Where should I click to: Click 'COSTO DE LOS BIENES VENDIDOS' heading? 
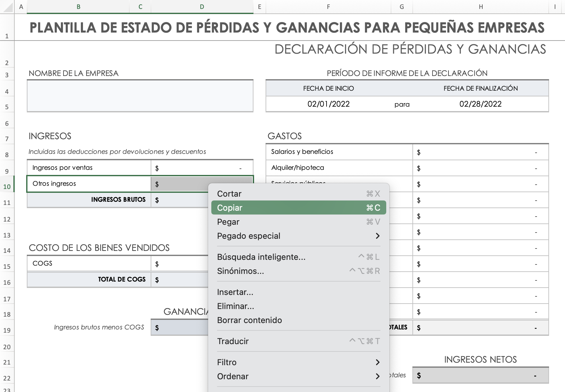pos(99,248)
